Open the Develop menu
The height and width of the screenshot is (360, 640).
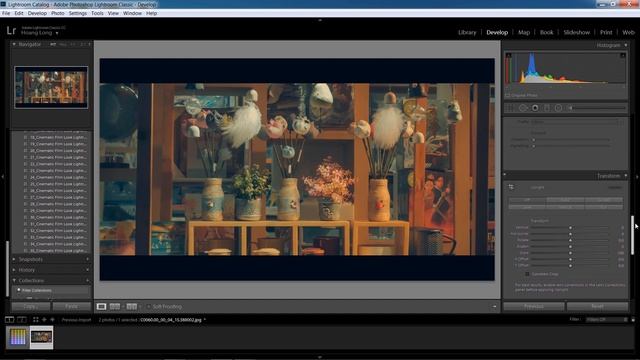pyautogui.click(x=37, y=13)
